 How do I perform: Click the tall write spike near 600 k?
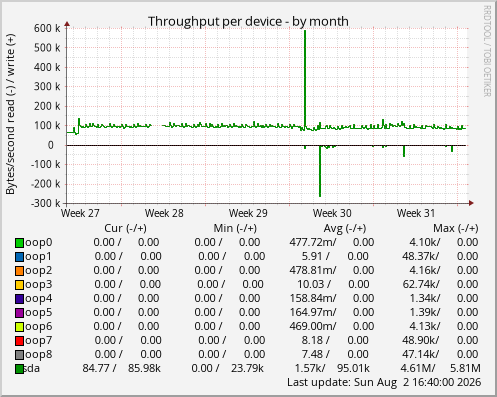(305, 78)
